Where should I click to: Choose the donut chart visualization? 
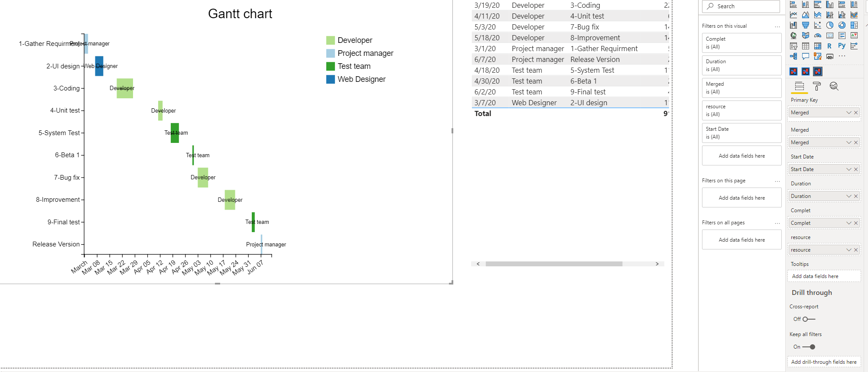tap(842, 25)
